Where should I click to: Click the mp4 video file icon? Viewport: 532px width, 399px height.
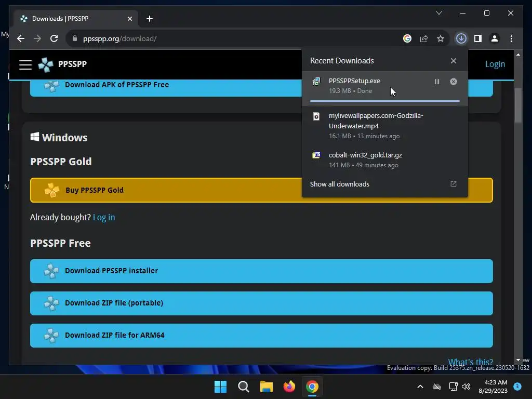click(x=316, y=116)
